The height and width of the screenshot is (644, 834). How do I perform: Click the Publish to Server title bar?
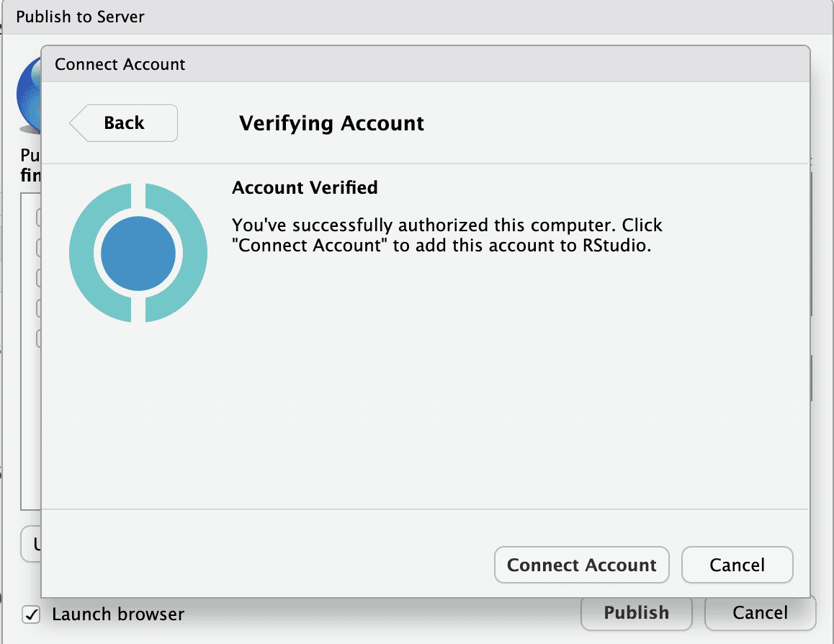[x=80, y=17]
